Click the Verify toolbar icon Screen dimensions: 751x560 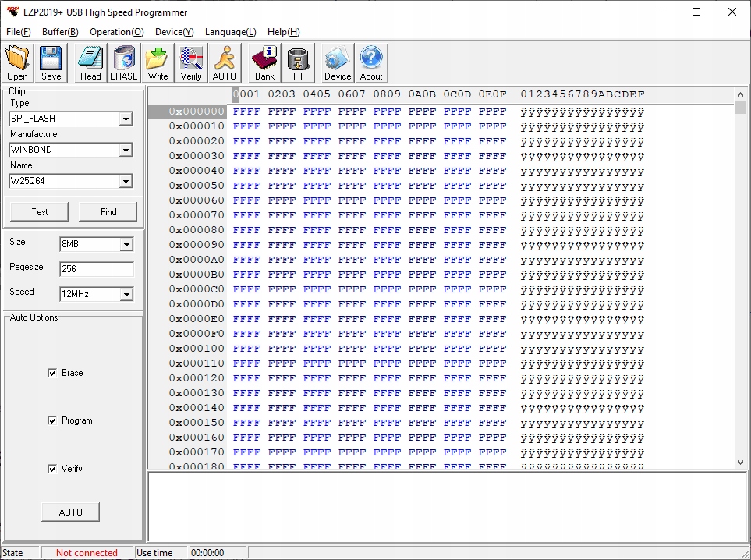[191, 63]
